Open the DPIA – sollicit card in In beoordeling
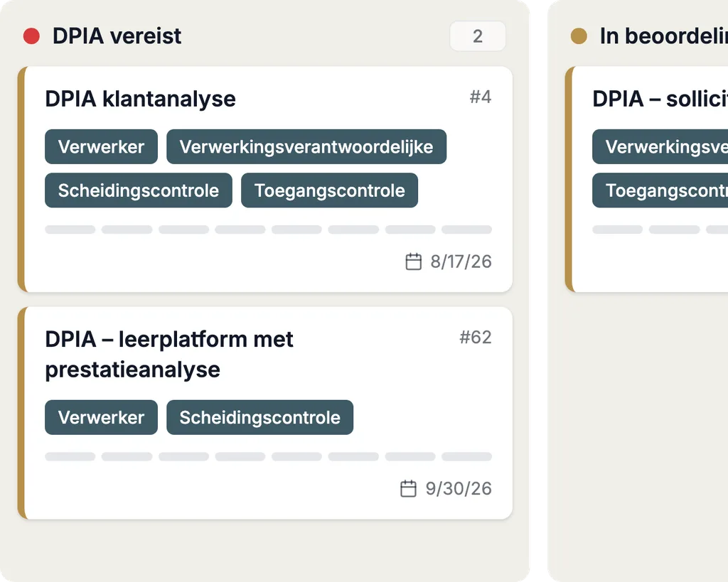Screen dimensions: 728x582 (x=659, y=99)
